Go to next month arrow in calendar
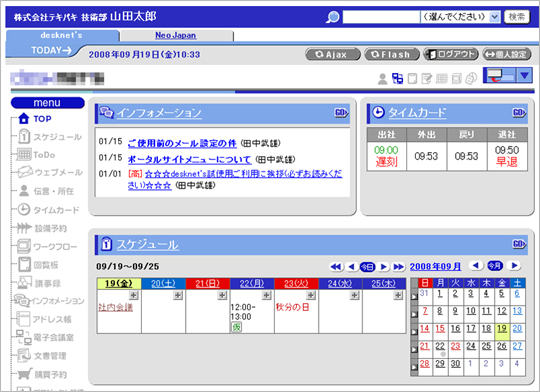 (515, 266)
